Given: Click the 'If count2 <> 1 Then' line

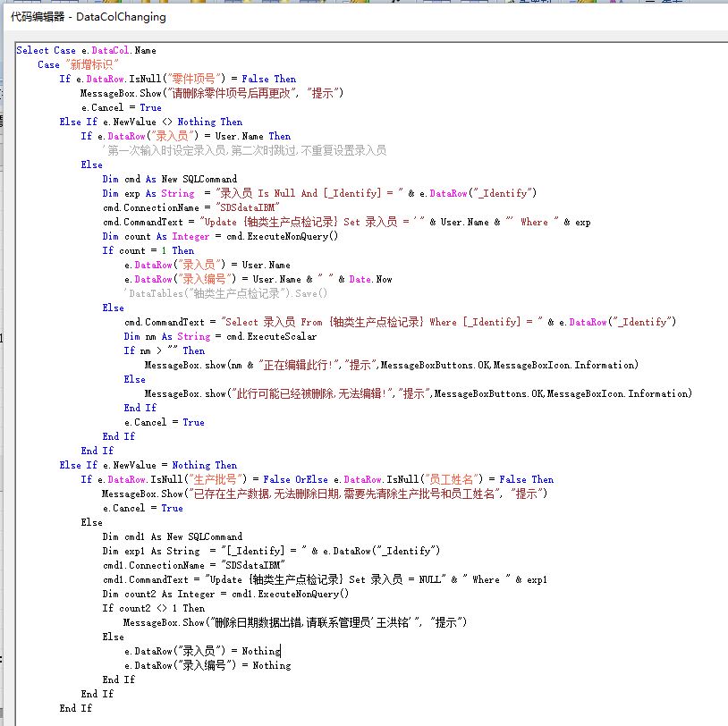Looking at the screenshot, I should pos(154,608).
